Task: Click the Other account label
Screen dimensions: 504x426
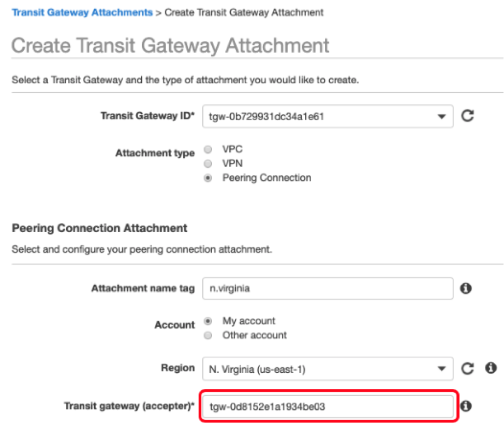Action: coord(255,335)
